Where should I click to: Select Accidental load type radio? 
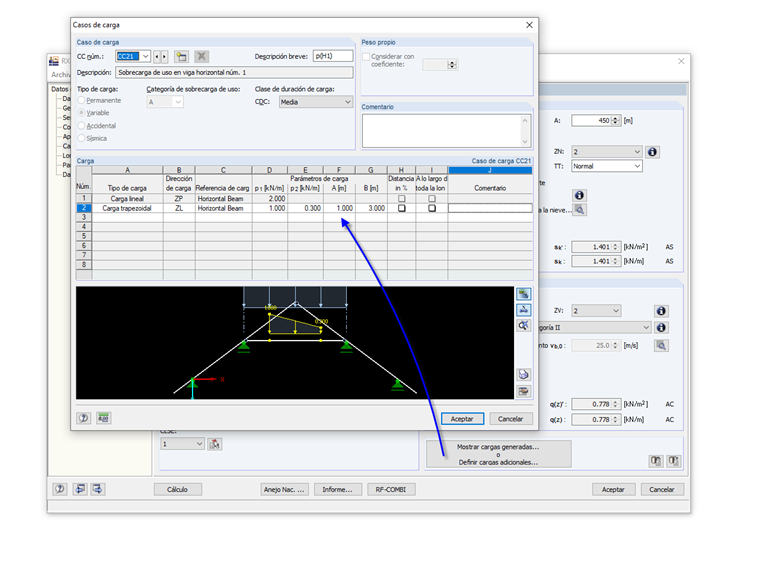pos(81,126)
